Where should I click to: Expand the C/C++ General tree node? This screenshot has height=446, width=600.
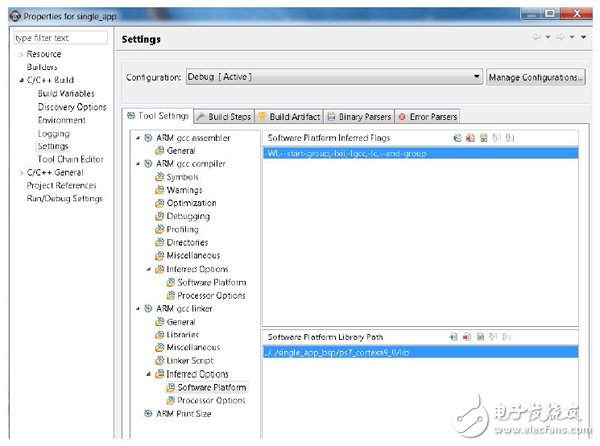[x=21, y=172]
